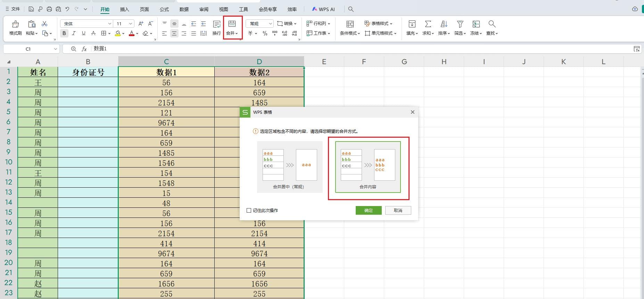The height and width of the screenshot is (299, 644).
Task: Click Filter (筛选) funnel icon
Action: (460, 24)
